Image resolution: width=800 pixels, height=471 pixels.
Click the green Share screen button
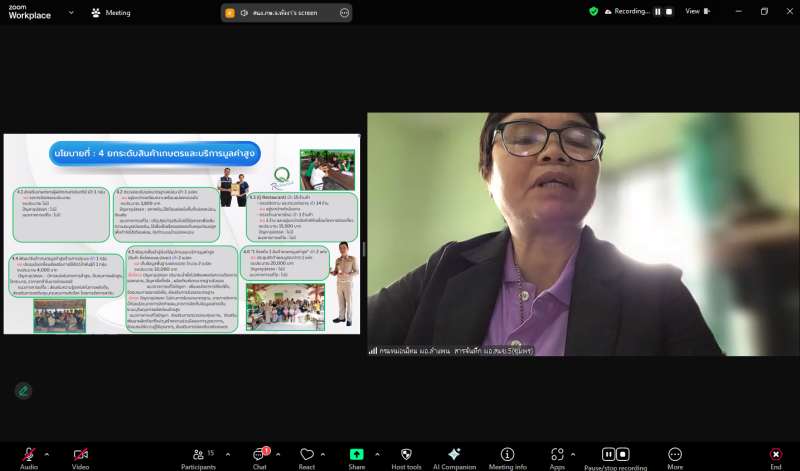[356, 454]
